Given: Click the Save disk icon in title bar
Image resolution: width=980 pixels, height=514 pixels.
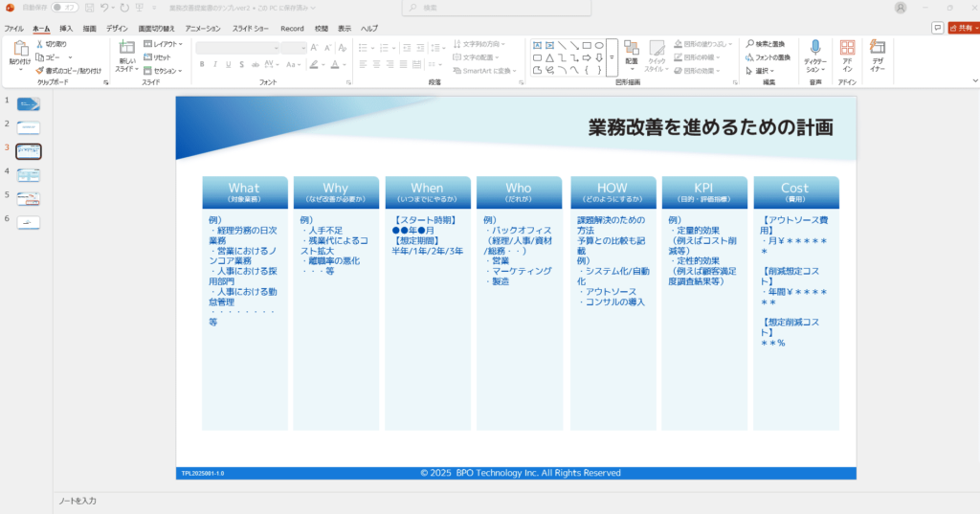Looking at the screenshot, I should pyautogui.click(x=89, y=8).
